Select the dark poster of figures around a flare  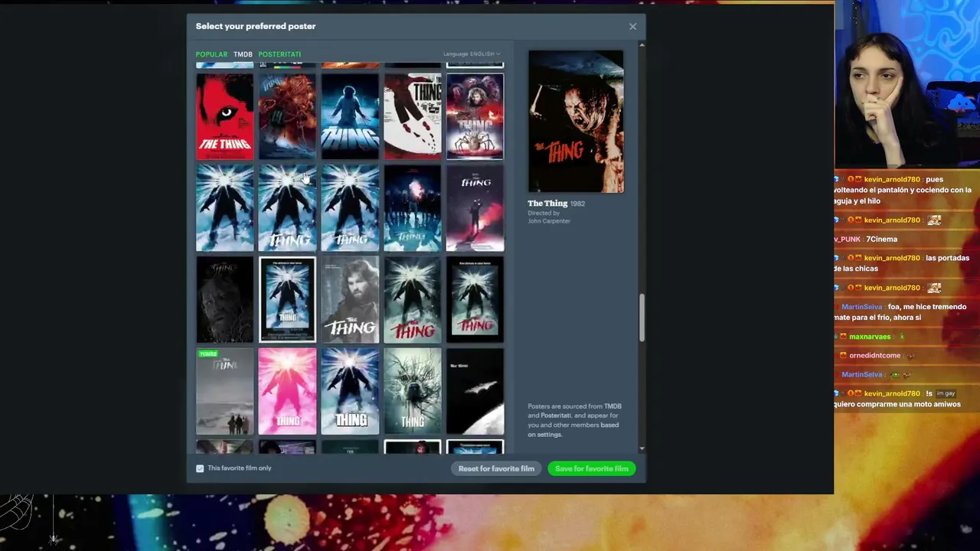pyautogui.click(x=413, y=208)
